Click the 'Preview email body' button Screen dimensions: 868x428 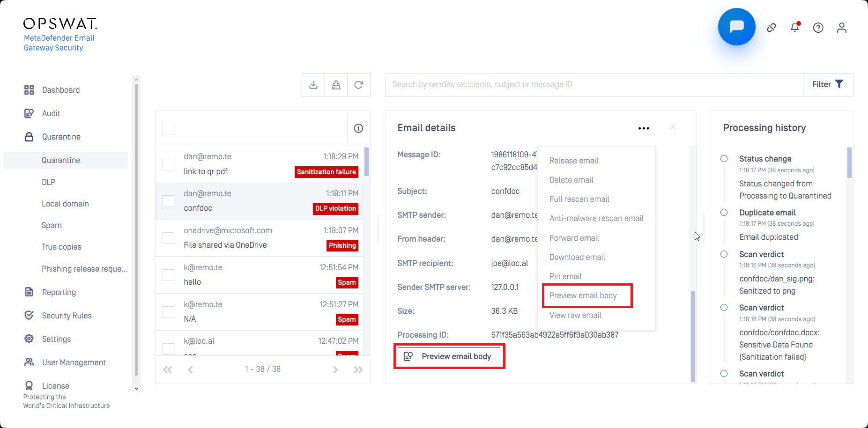pyautogui.click(x=449, y=356)
